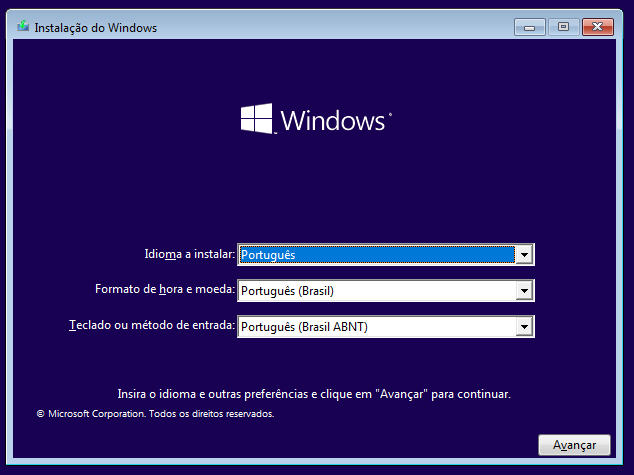Screen dimensions: 634x475
Task: Click the Avançar button to continue
Action: point(574,445)
